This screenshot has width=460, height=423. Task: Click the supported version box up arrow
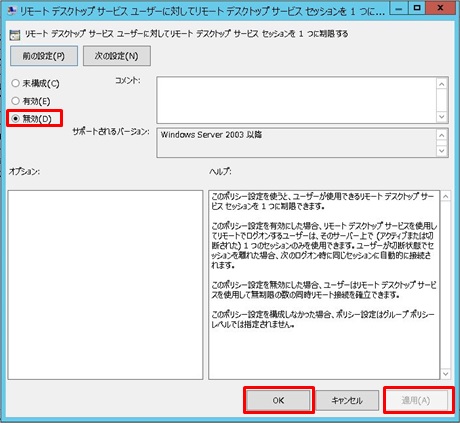coord(442,135)
